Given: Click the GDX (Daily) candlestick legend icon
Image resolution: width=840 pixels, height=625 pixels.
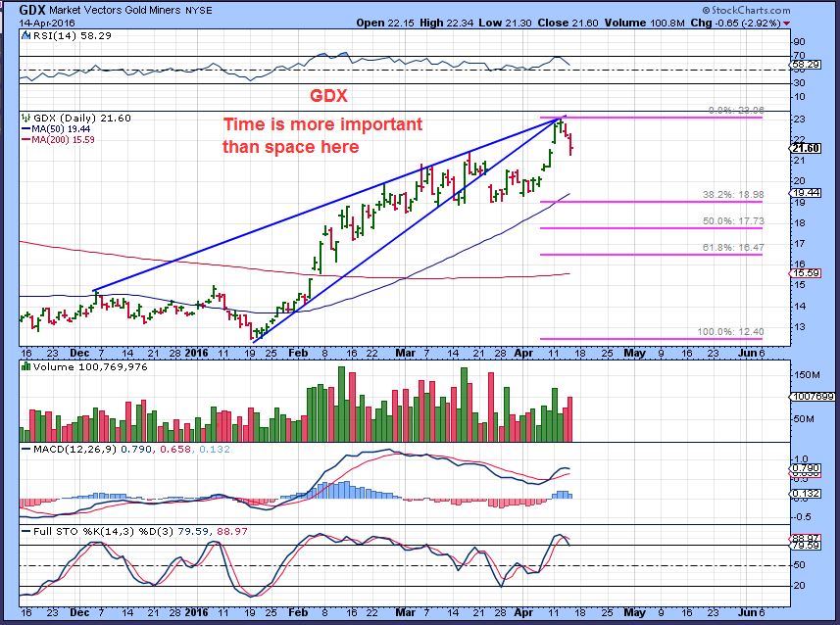Looking at the screenshot, I should 25,118.
